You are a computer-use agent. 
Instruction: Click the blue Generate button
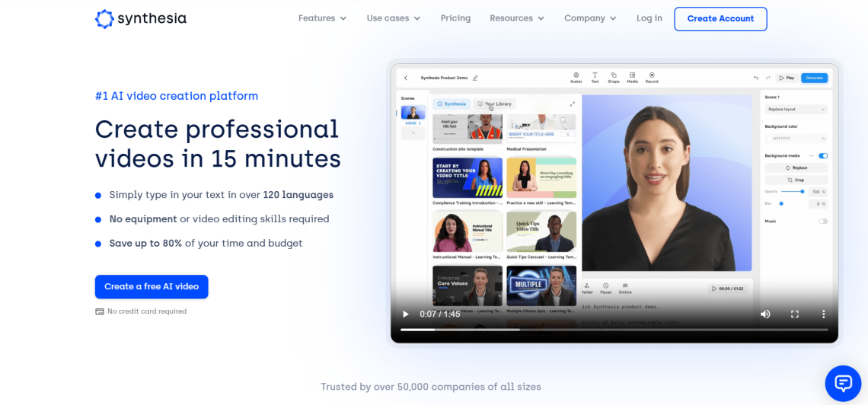[x=814, y=78]
